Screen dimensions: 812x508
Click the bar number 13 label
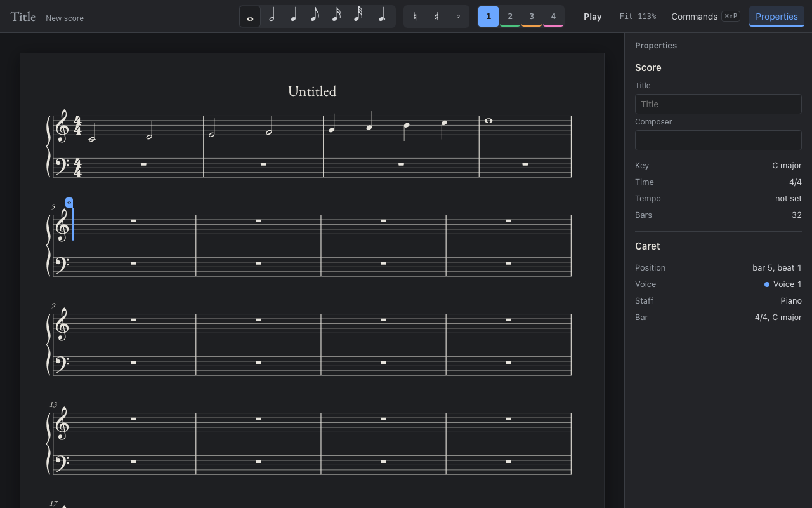coord(53,404)
